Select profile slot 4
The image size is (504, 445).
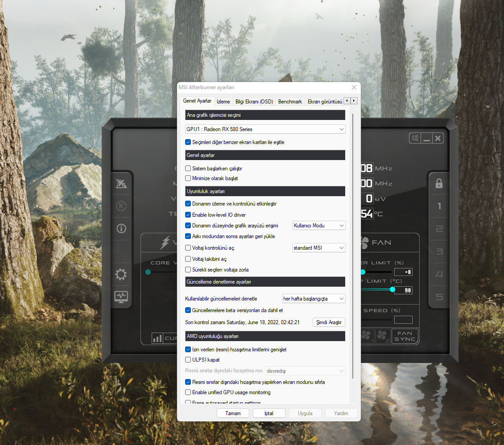[x=439, y=274]
